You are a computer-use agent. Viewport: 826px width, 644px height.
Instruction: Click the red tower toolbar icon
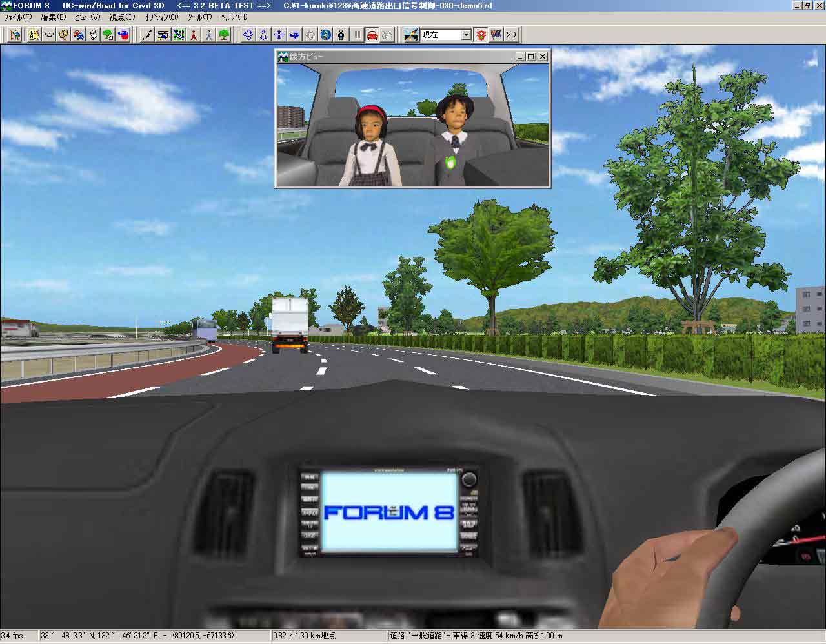pyautogui.click(x=194, y=35)
